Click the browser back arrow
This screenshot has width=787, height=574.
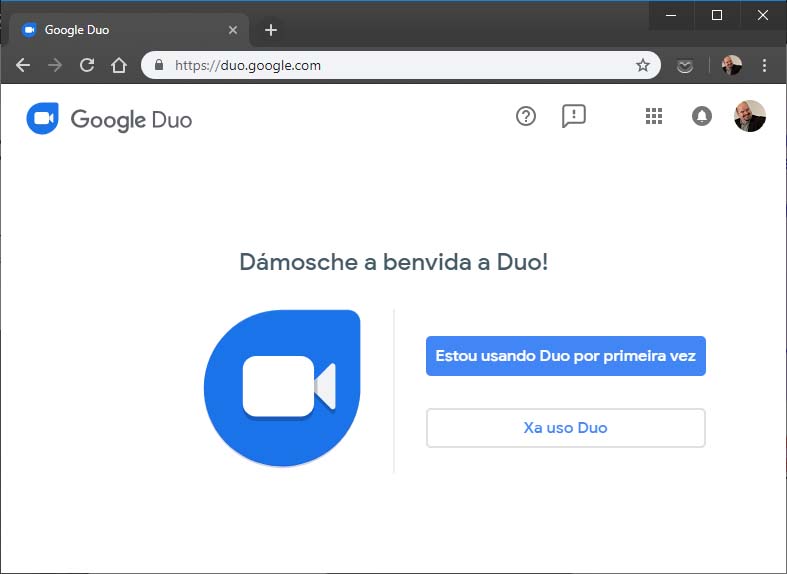pos(23,65)
